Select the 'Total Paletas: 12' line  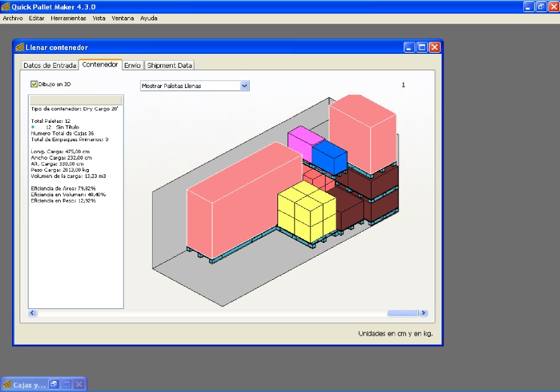point(51,121)
